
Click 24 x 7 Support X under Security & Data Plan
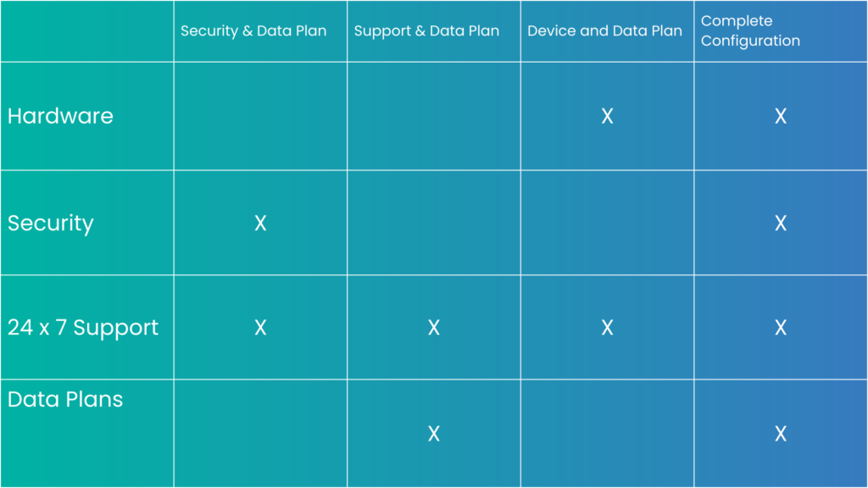click(260, 327)
